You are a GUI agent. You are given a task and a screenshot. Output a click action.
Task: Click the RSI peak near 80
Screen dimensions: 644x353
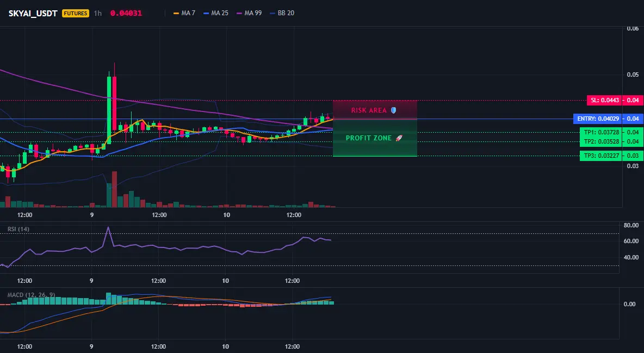[x=108, y=227]
